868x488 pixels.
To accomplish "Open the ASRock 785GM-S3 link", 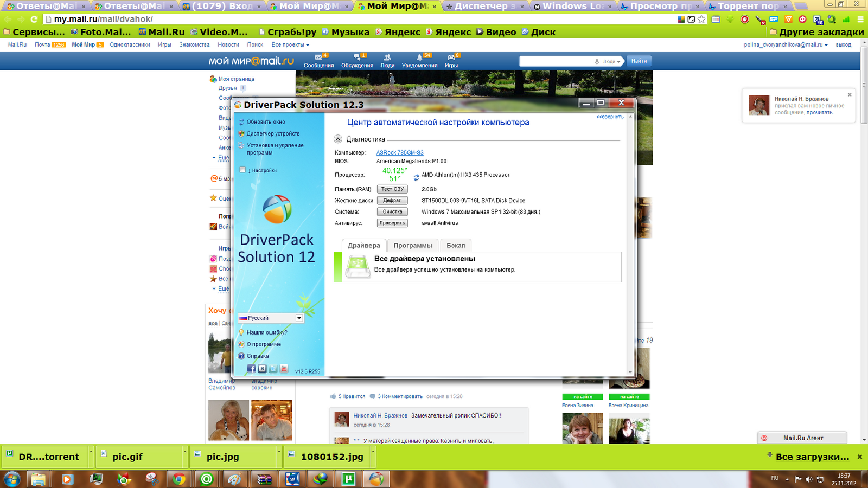I will coord(400,153).
